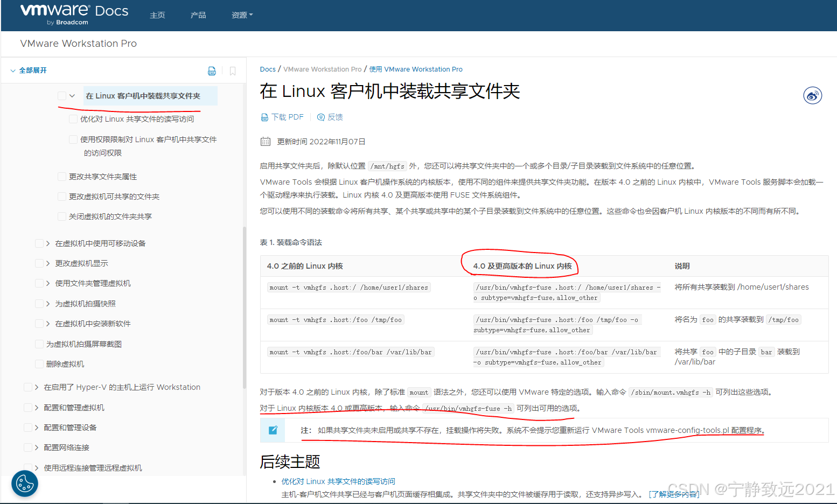Expand 在虚拟机中使用可移动设备 tree node
Viewport: 837px width, 504px height.
point(48,243)
